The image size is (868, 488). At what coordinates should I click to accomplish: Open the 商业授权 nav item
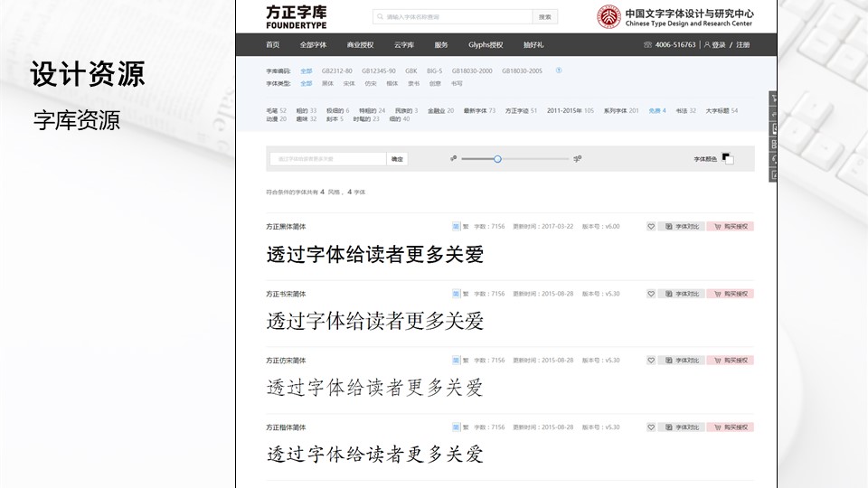[361, 45]
